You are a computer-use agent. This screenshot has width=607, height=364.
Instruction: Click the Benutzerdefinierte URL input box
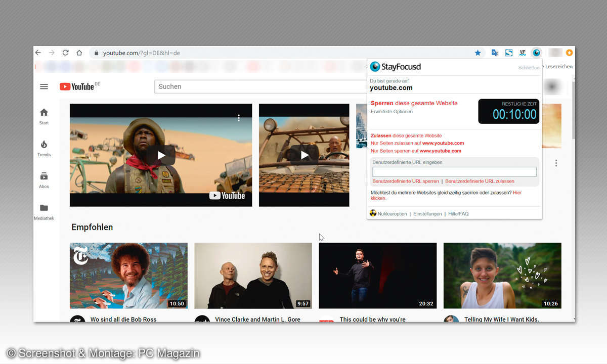pyautogui.click(x=454, y=172)
